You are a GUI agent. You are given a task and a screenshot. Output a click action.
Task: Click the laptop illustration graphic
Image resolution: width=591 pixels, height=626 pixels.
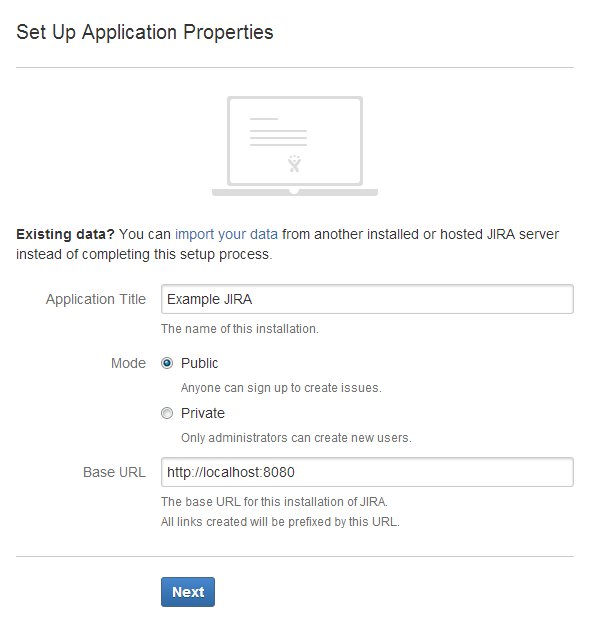[295, 146]
